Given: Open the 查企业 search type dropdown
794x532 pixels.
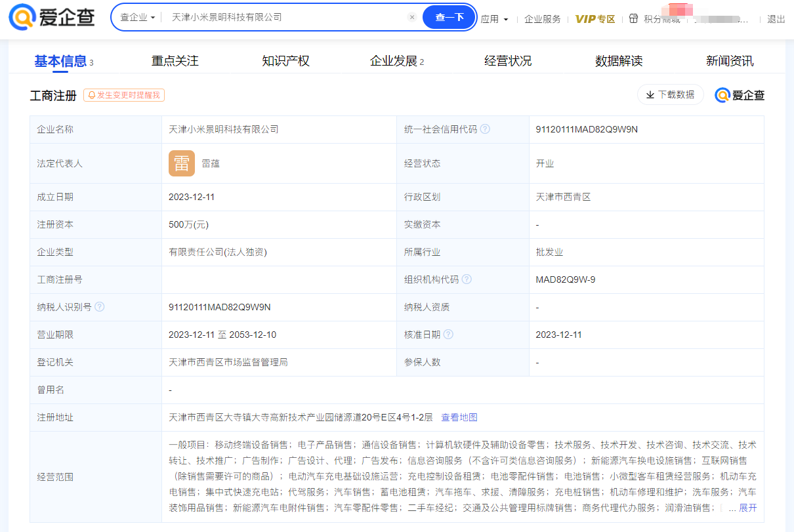Looking at the screenshot, I should point(137,17).
